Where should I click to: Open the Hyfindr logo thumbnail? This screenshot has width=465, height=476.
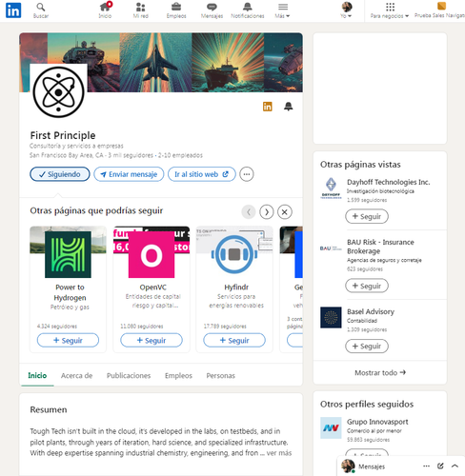click(x=234, y=254)
